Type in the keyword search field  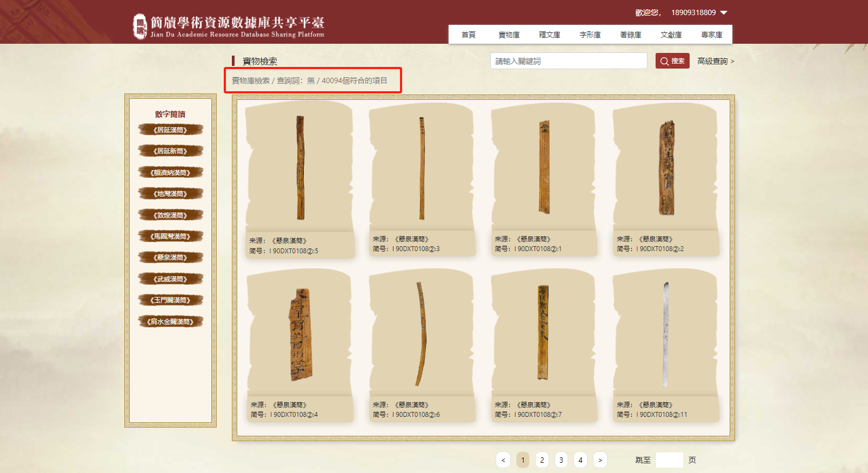click(x=568, y=61)
